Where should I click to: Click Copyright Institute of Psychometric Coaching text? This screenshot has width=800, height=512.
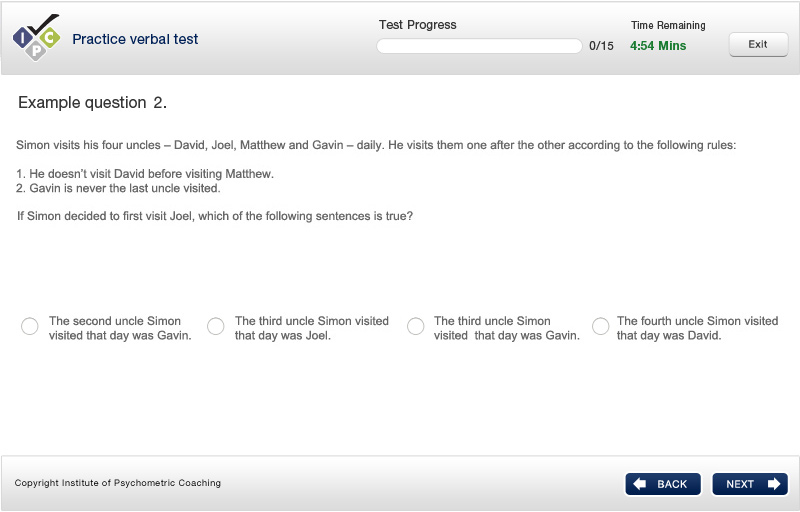click(118, 483)
